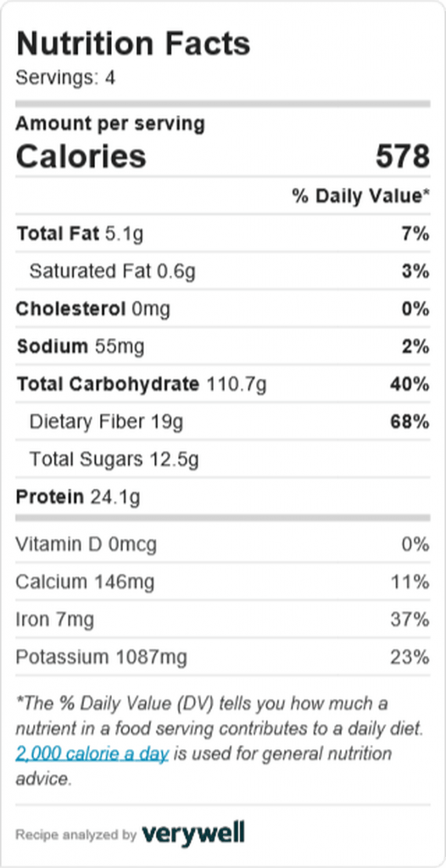Select the Nutrition Facts heading
The width and height of the screenshot is (446, 868).
[x=133, y=44]
